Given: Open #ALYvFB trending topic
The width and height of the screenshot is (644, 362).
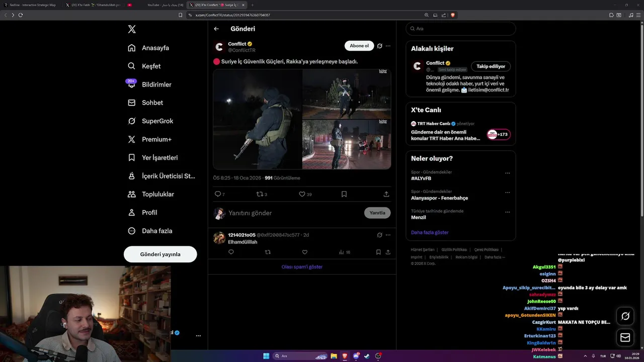Looking at the screenshot, I should tap(421, 178).
